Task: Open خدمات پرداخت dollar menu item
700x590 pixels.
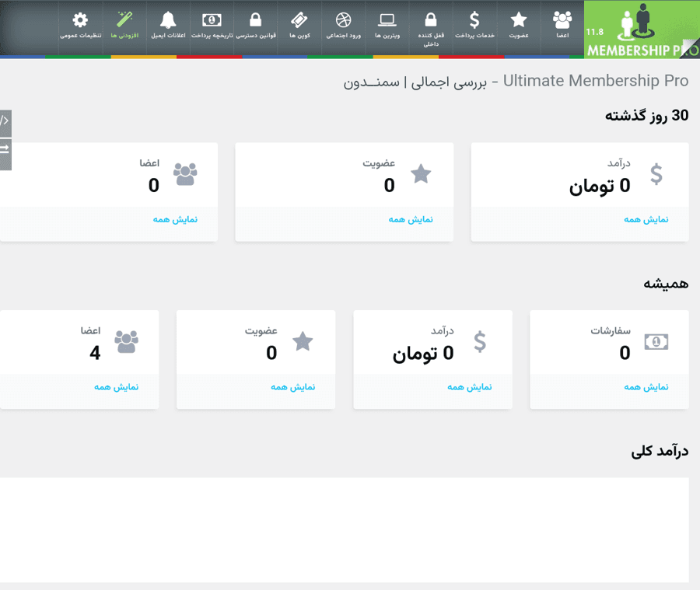Action: 474,26
